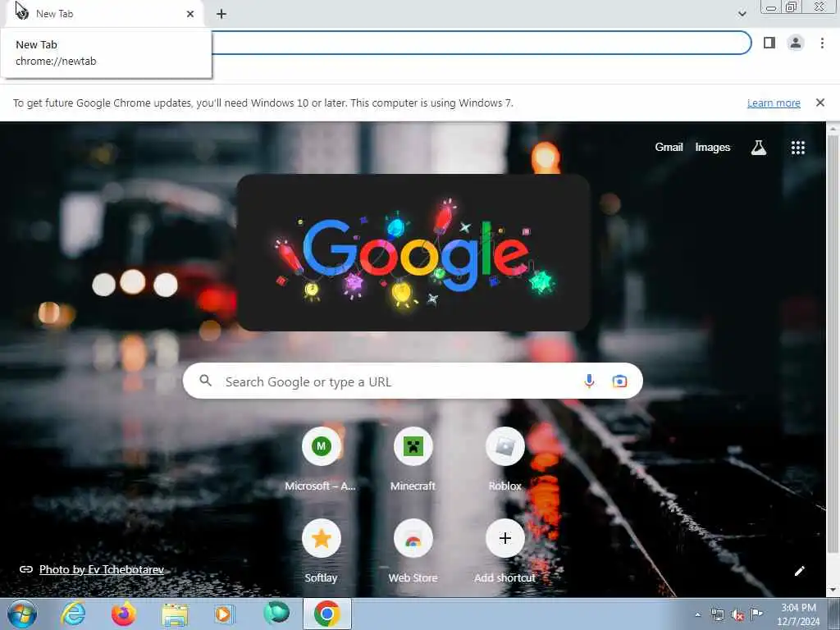The image size is (840, 630).
Task: Click the Learn more link
Action: click(x=774, y=103)
